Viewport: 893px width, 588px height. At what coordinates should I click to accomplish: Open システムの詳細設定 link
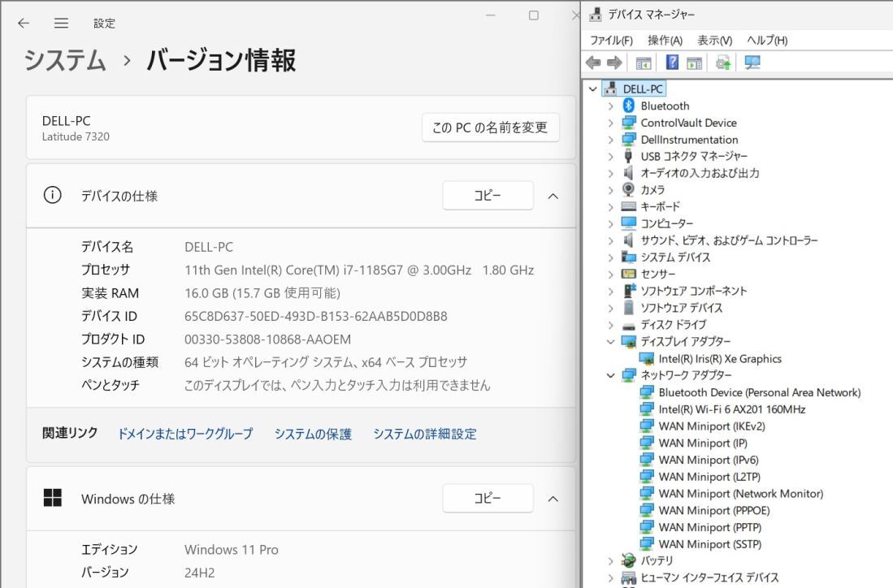tap(425, 434)
